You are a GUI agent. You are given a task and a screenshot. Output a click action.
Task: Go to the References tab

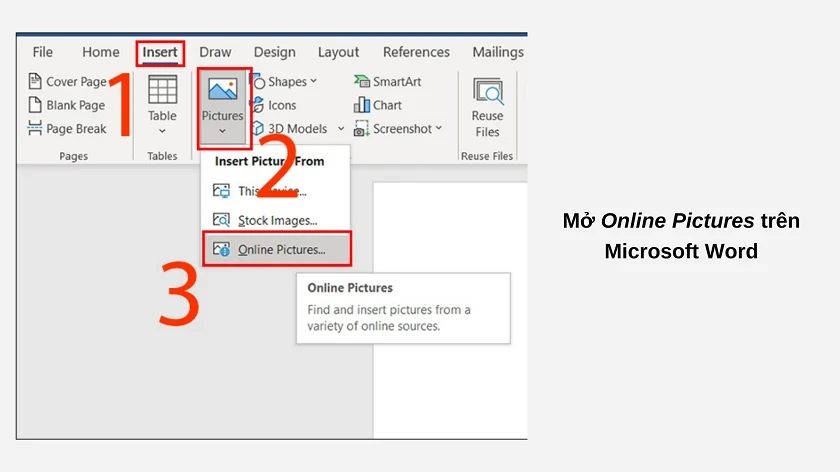point(416,52)
